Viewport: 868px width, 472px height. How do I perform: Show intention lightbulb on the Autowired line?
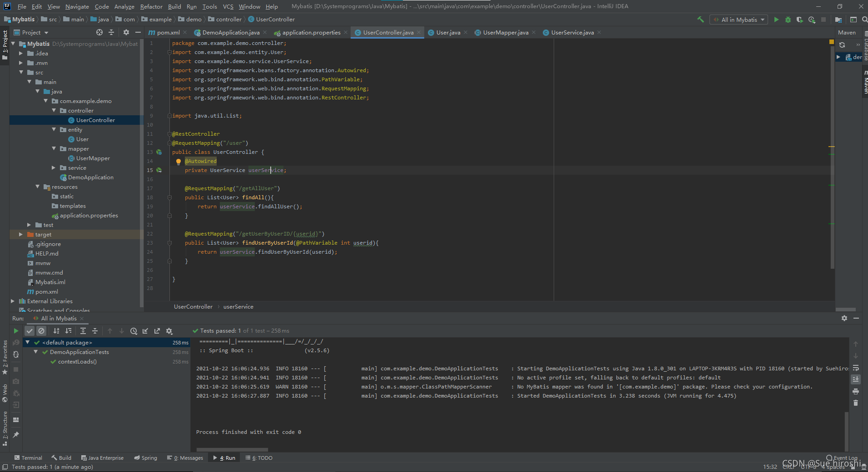point(179,161)
